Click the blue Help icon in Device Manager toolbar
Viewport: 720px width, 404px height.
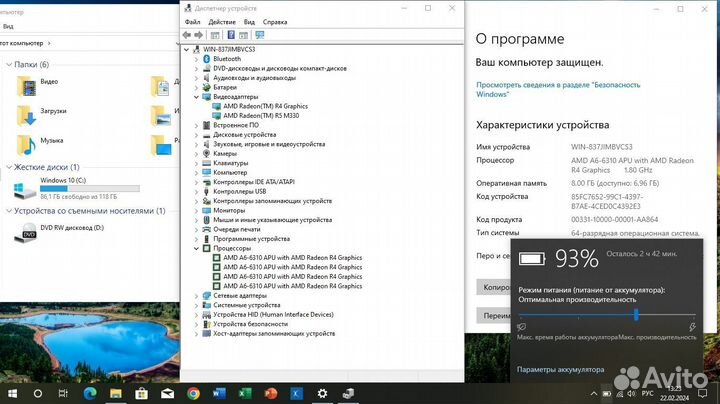(x=231, y=35)
